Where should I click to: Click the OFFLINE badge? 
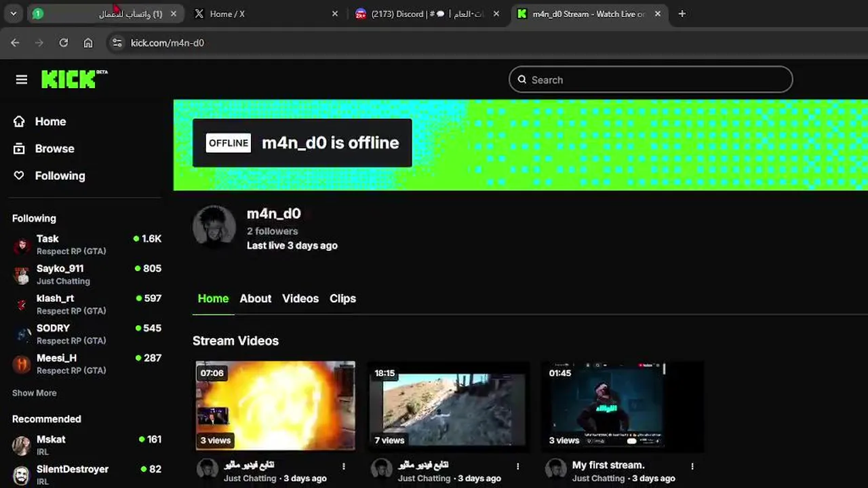point(229,143)
